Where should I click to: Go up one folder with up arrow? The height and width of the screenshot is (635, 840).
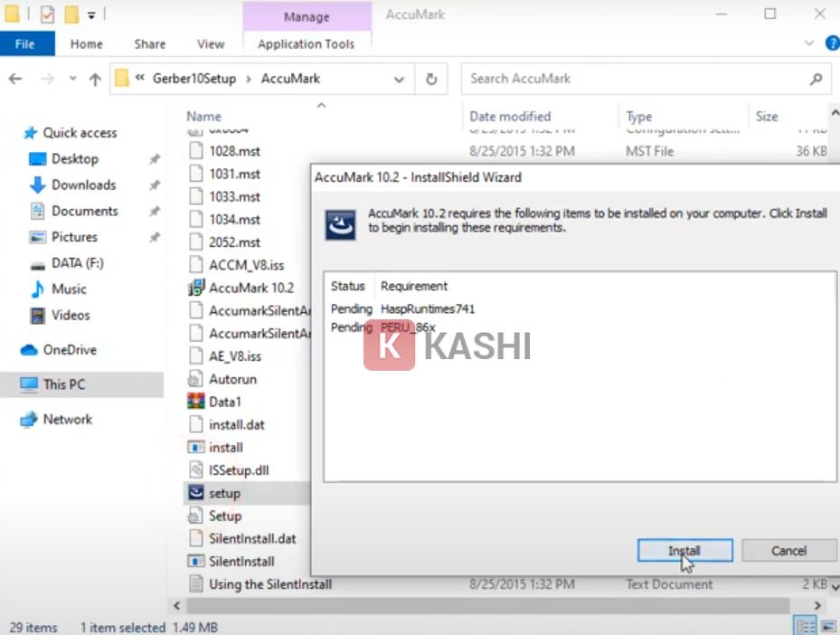95,80
